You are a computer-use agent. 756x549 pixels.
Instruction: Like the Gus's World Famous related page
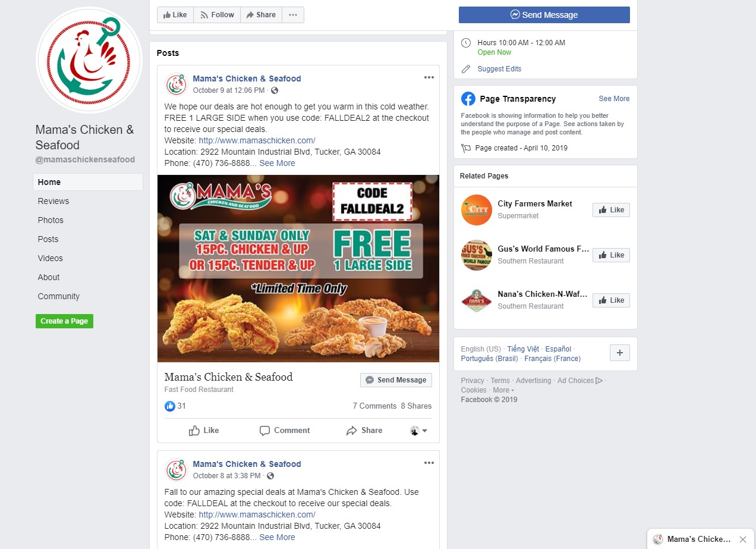pos(611,255)
